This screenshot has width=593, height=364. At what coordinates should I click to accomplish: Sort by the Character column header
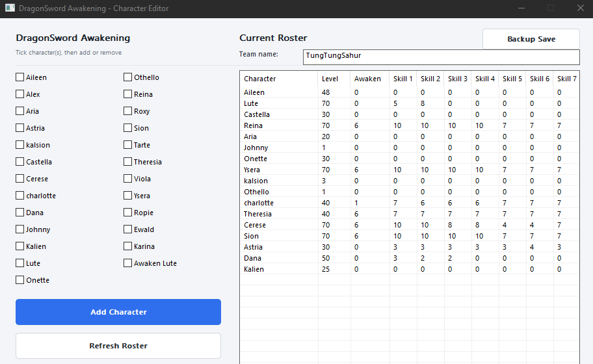point(279,79)
